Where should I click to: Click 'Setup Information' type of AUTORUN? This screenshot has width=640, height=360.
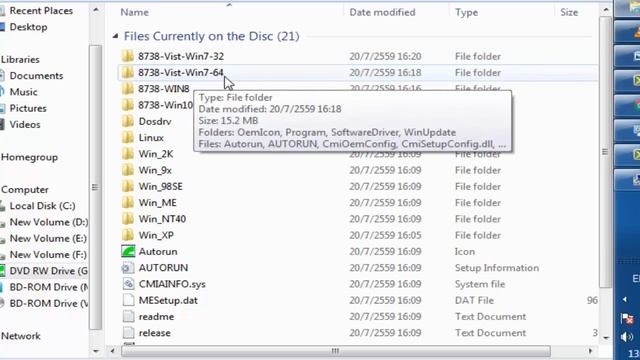[x=497, y=268]
